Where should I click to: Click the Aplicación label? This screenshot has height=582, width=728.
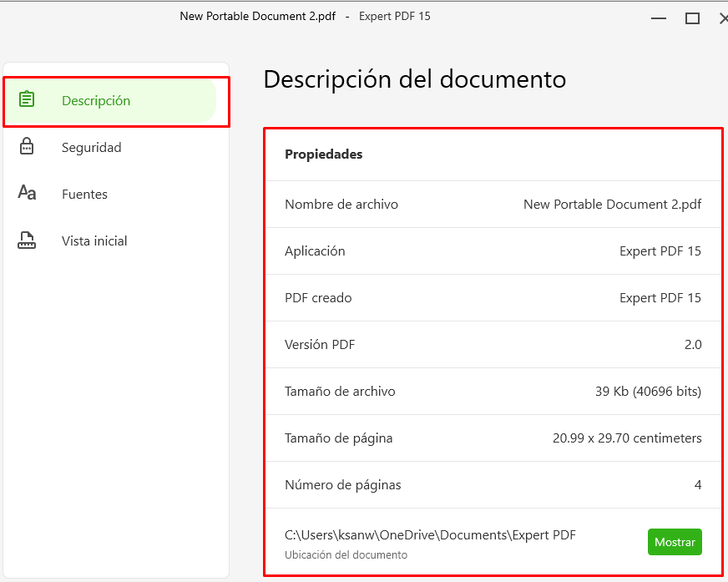pos(315,251)
